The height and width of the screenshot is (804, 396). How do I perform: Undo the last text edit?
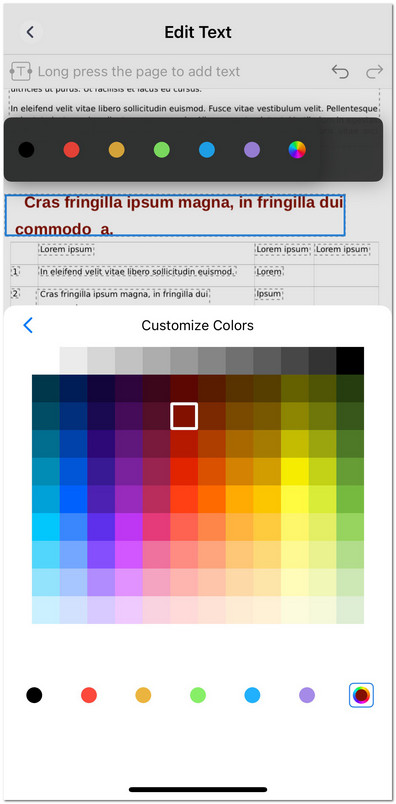tap(340, 71)
